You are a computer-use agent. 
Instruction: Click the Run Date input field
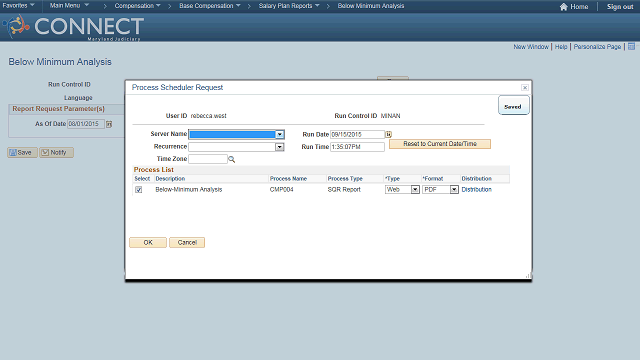pos(357,134)
